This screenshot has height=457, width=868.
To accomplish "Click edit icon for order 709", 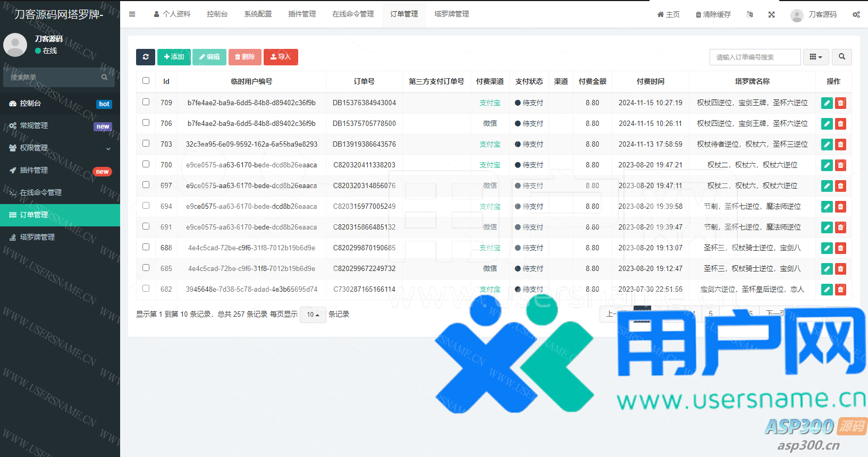I will click(827, 103).
